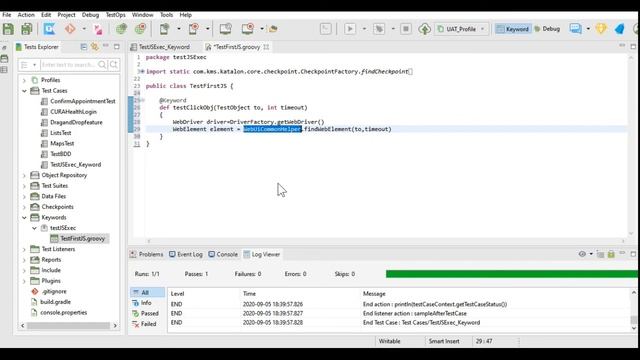Switch to the Keyword perspective
640x360 pixels.
click(513, 29)
